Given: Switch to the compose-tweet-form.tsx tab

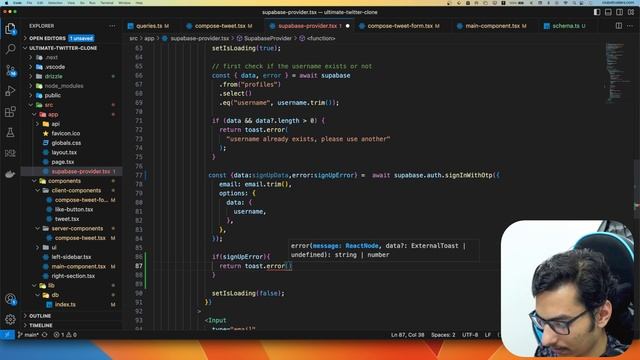Looking at the screenshot, I should coord(399,26).
